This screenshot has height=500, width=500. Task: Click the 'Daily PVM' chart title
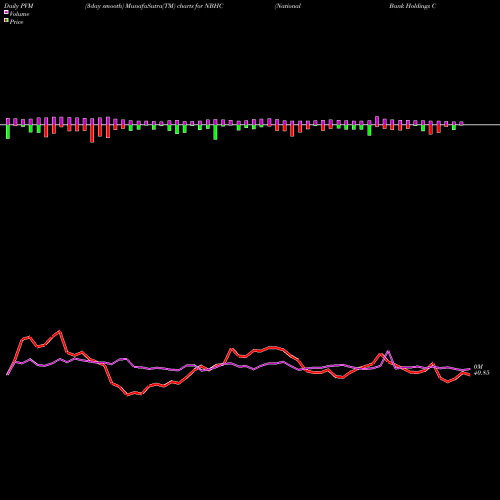tap(19, 6)
